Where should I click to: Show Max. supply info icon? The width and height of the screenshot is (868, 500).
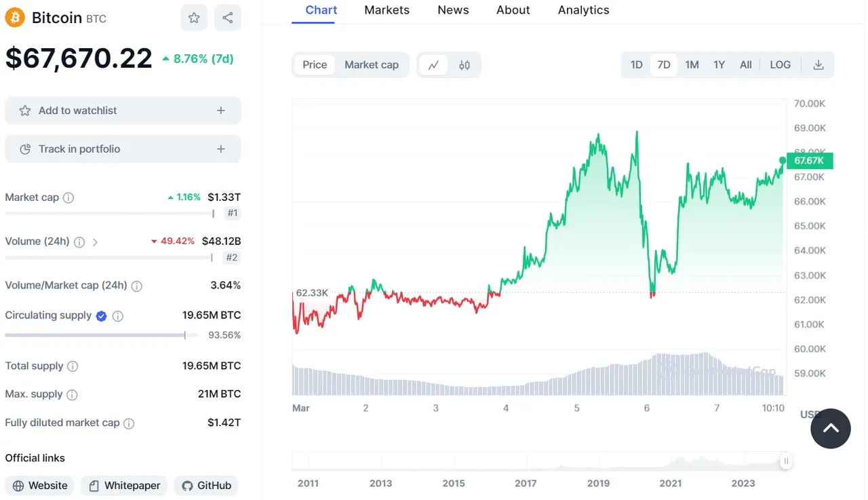click(72, 395)
